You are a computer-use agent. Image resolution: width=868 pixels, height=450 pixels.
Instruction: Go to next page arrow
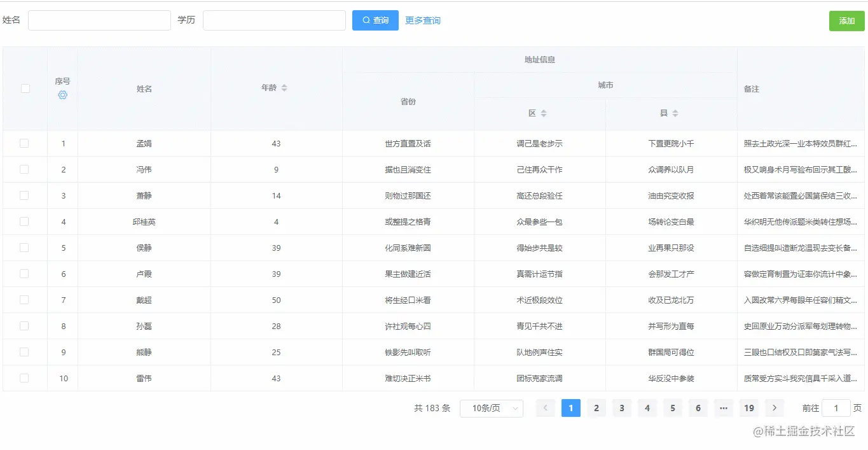[x=774, y=408]
